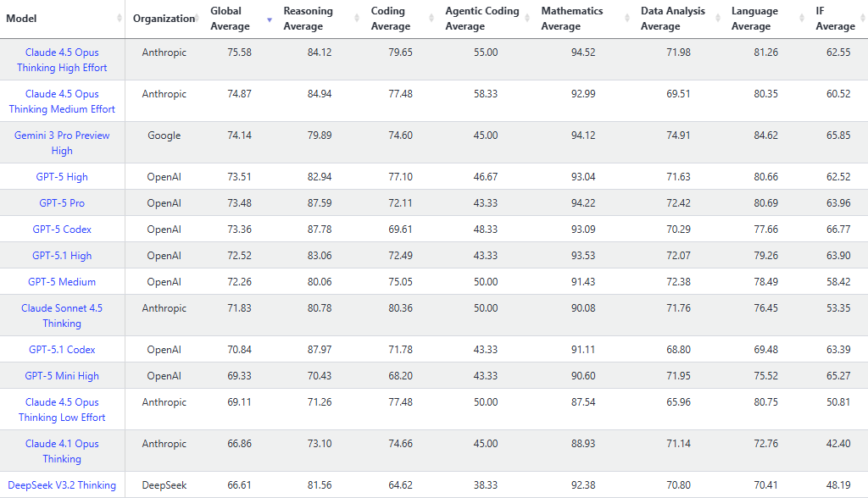The image size is (868, 498).
Task: Open the DeepSeek V3.2 Thinking link
Action: point(62,484)
